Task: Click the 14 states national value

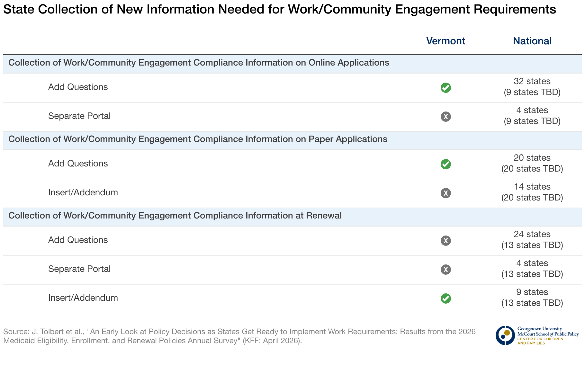Action: pyautogui.click(x=532, y=187)
